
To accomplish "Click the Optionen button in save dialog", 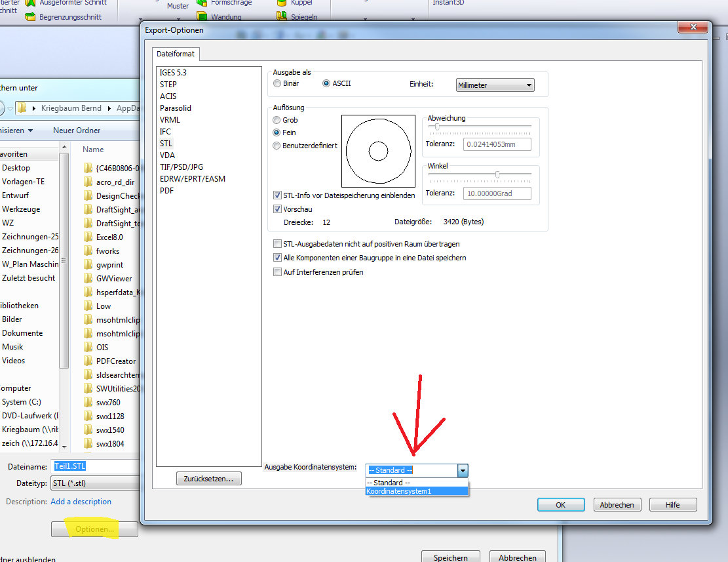I will click(x=95, y=529).
